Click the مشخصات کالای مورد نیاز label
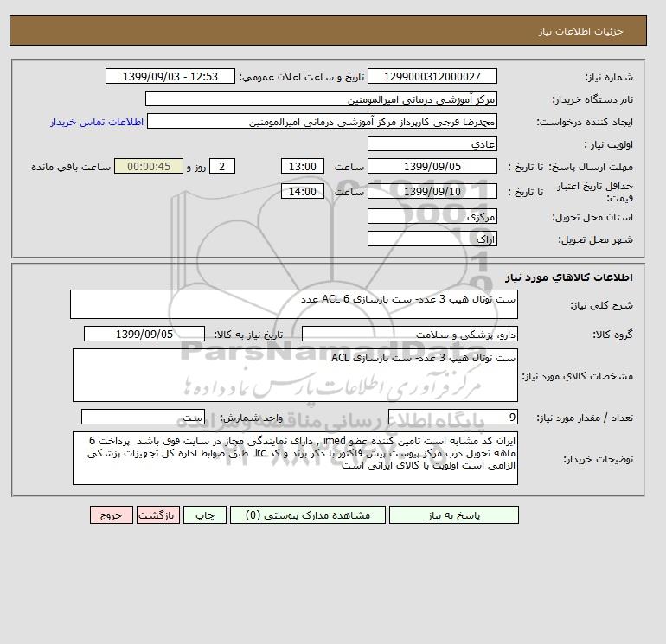Screen dimensions: 666x644 tap(578, 376)
